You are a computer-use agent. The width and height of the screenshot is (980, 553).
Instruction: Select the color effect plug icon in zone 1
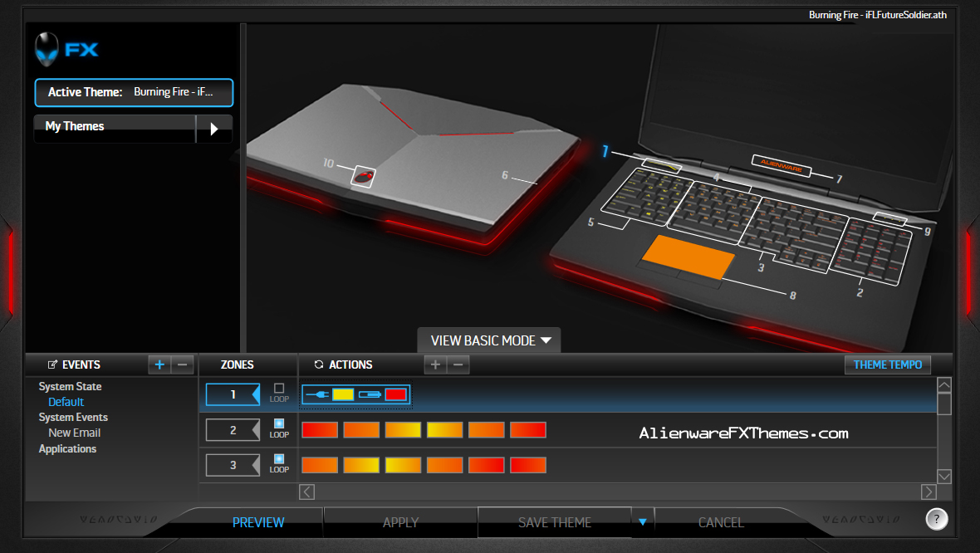pos(317,394)
